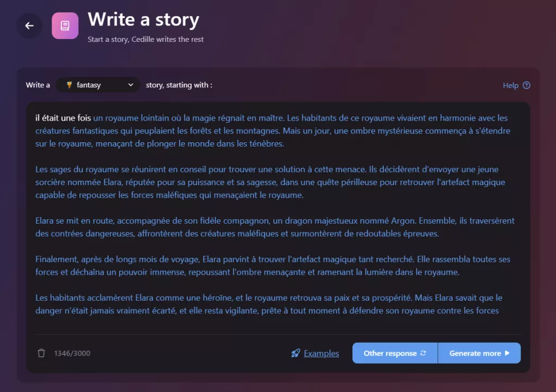This screenshot has height=392, width=556.
Task: Click the pink book story icon
Action: click(x=65, y=25)
